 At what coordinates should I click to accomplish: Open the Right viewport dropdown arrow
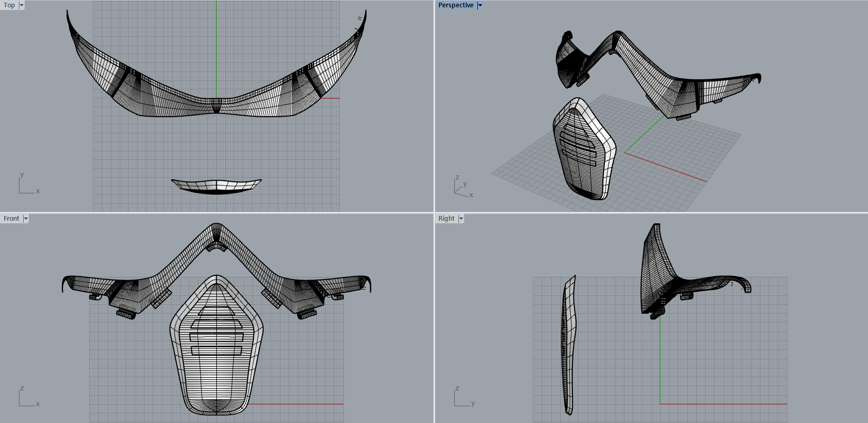pos(461,219)
